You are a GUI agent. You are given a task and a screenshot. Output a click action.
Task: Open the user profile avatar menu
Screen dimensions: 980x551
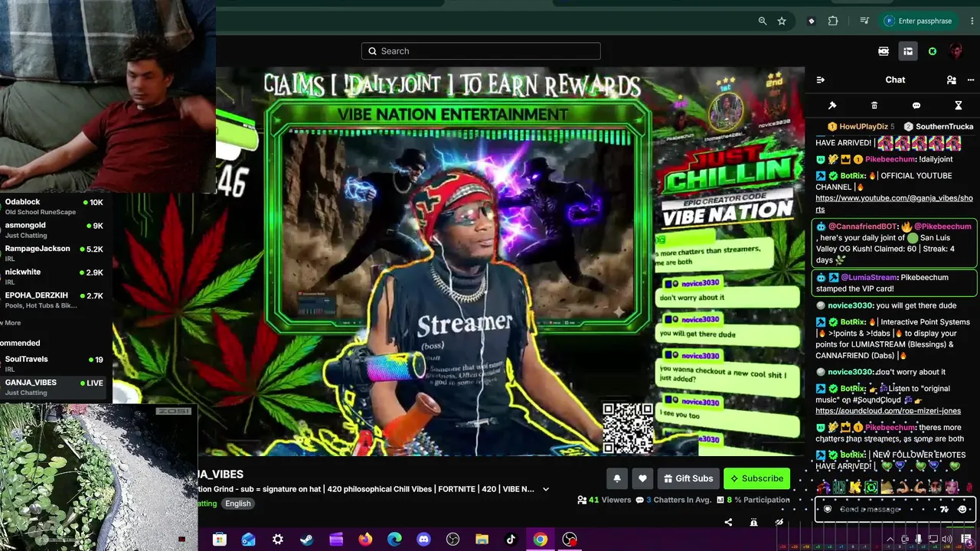tap(955, 51)
